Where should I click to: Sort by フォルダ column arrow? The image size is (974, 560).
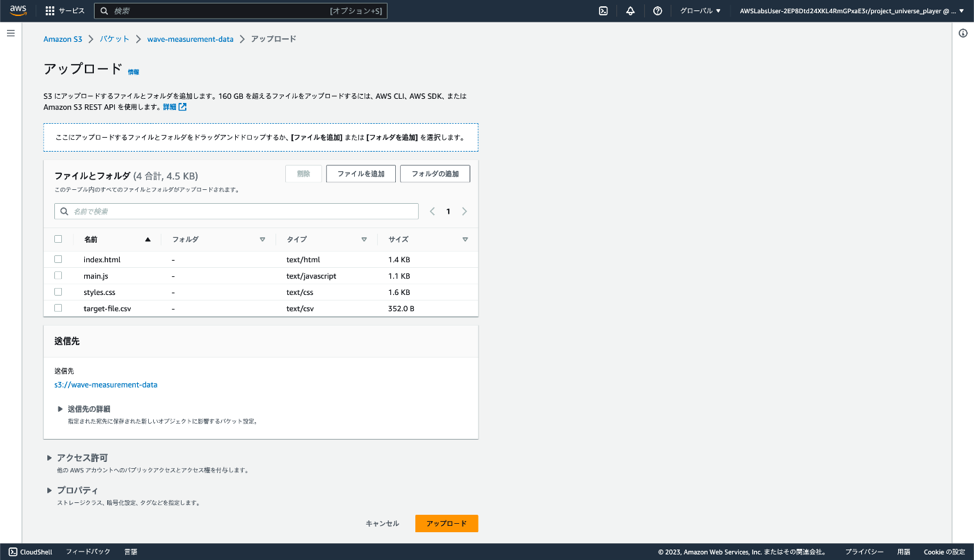point(262,239)
